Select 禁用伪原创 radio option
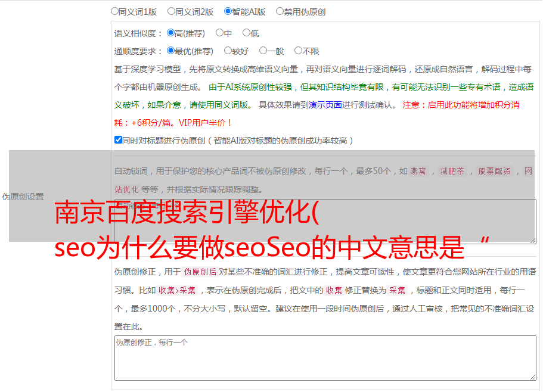Viewport: 543px width, 392px height. point(280,11)
